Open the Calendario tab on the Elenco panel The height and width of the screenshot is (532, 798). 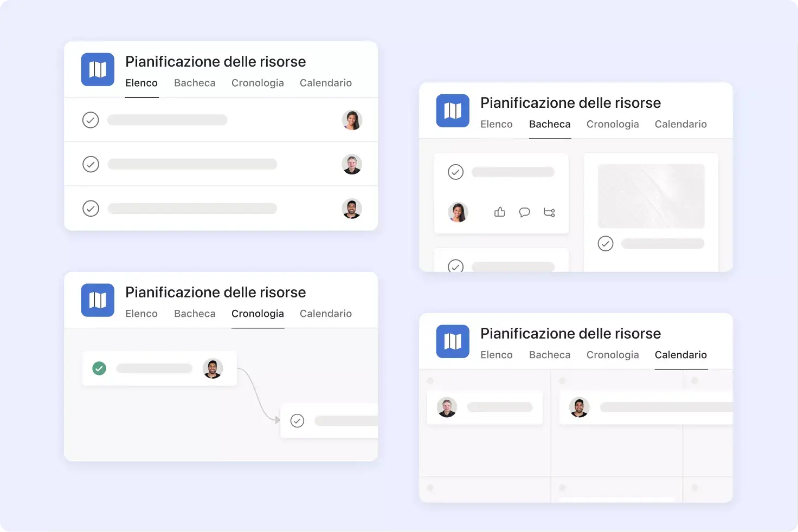(325, 83)
